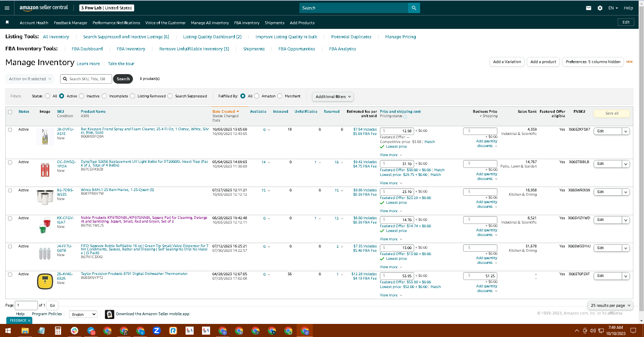Expand available quantity chevron for Winco row
The height and width of the screenshot is (337, 644).
(269, 191)
